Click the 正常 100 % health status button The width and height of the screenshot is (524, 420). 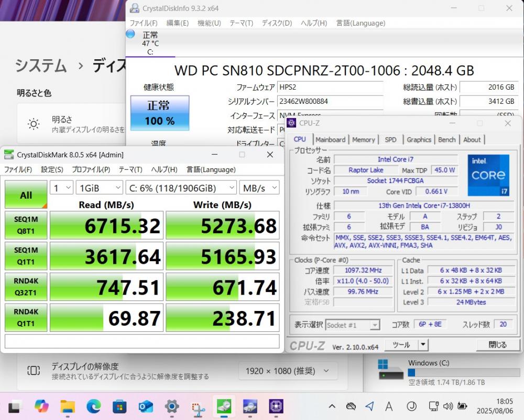tap(160, 113)
